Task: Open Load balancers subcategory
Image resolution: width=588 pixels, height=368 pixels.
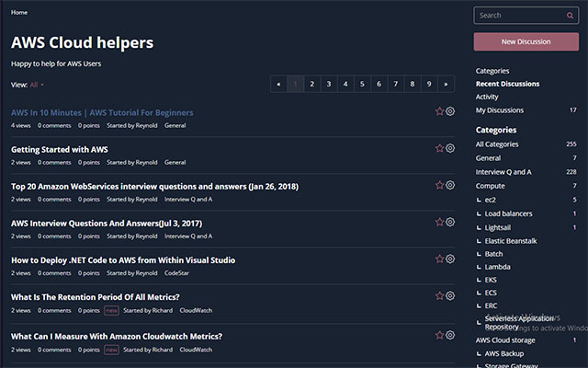Action: click(x=508, y=213)
